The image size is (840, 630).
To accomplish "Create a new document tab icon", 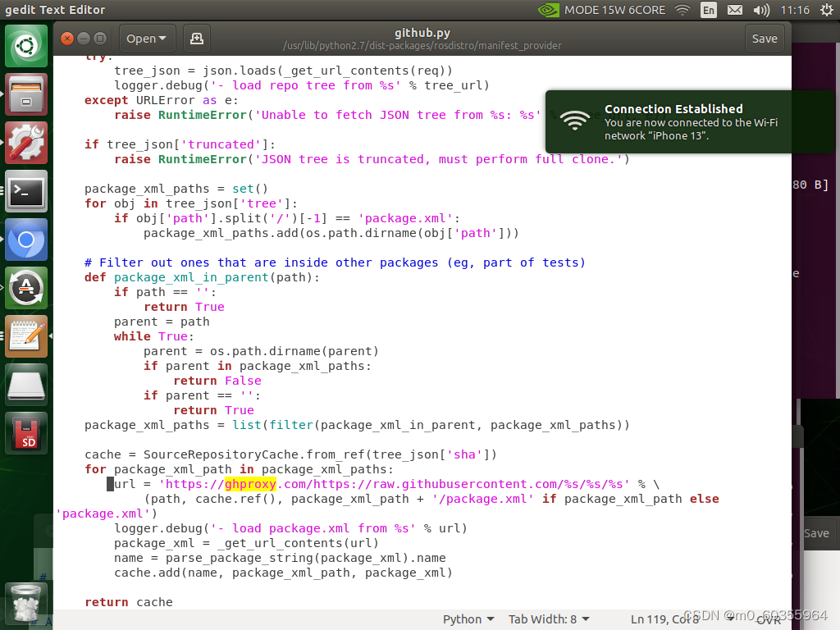I will tap(197, 39).
